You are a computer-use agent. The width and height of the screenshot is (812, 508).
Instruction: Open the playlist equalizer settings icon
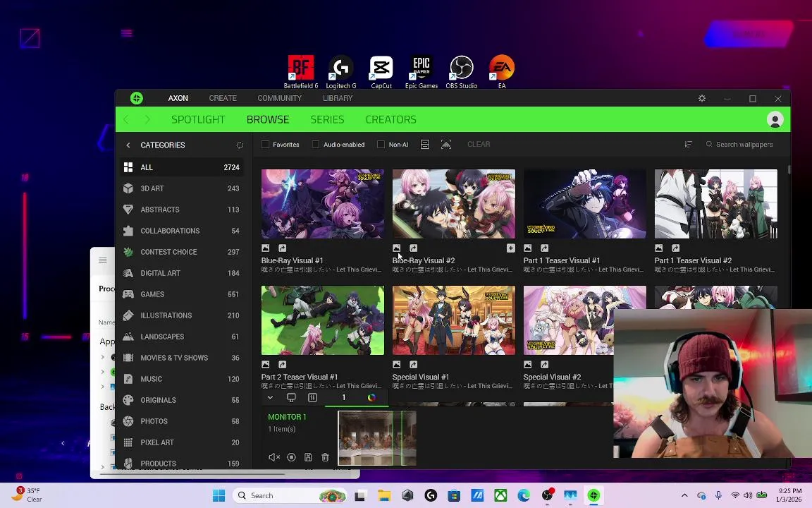pos(312,398)
